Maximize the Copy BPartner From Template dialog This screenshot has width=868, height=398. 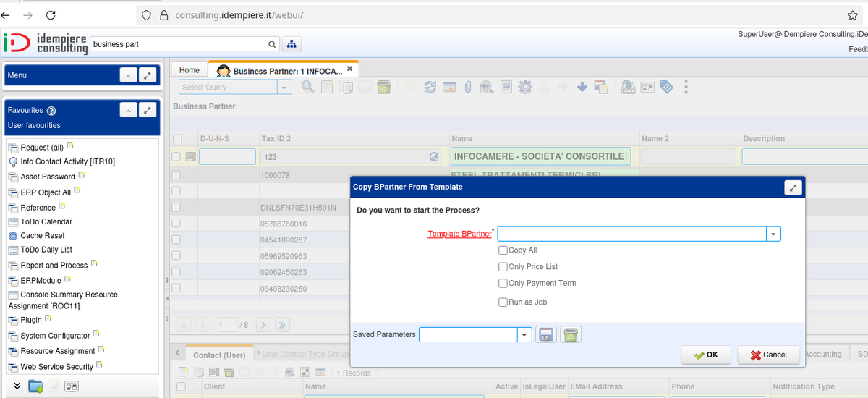point(793,187)
